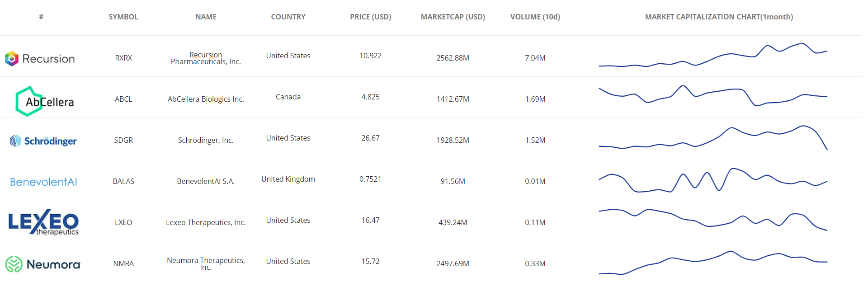Open Lexeo Therapeutics, Inc. name link
Screen dimensions: 868x282
(206, 222)
